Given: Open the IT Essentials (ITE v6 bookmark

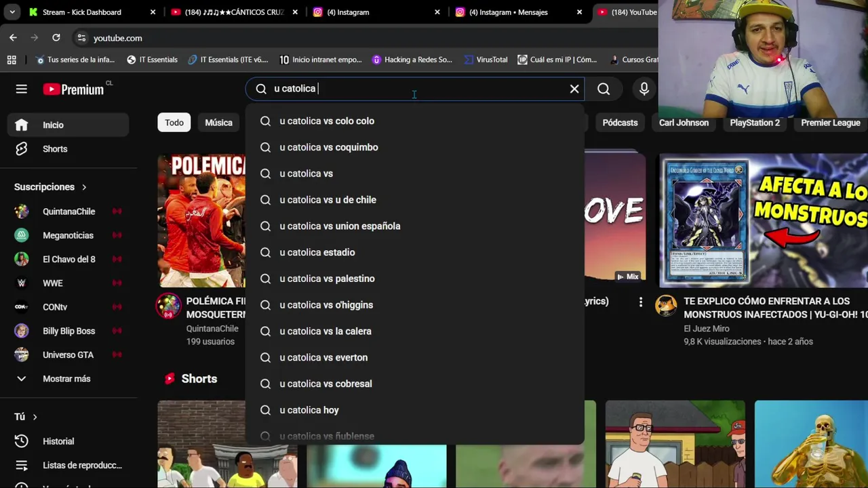Looking at the screenshot, I should 228,60.
